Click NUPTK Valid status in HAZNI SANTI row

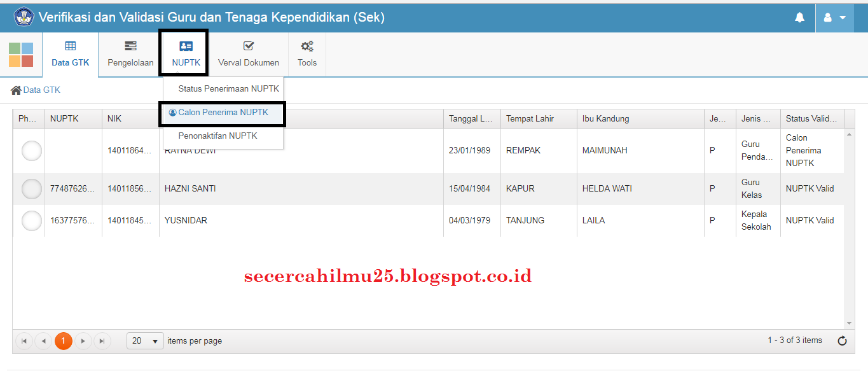pos(812,189)
